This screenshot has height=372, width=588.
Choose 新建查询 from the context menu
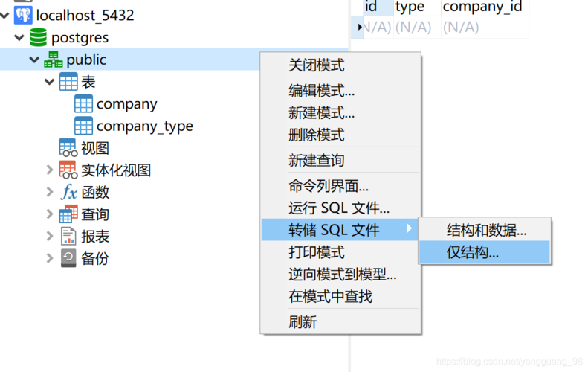(x=340, y=160)
